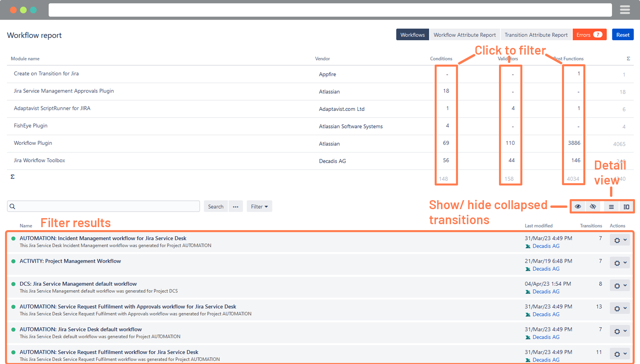This screenshot has height=364, width=640.
Task: Click the Errors button showing 7 errors
Action: click(x=589, y=35)
